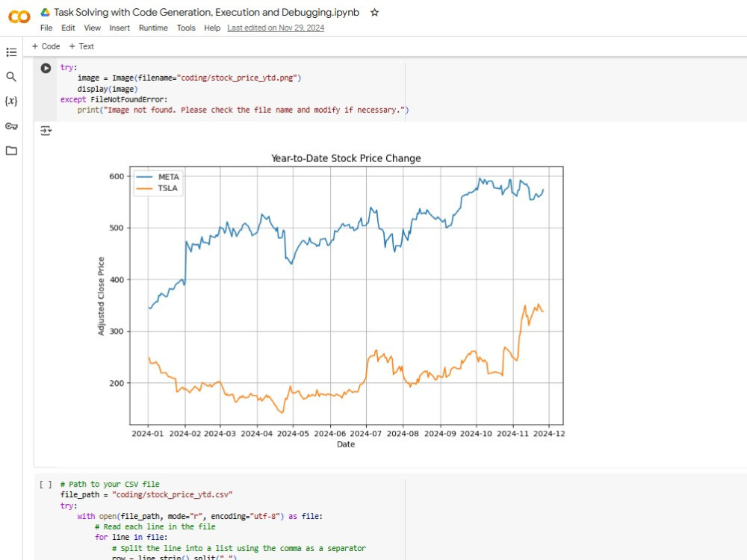Click the stock price chart output image
The image size is (747, 560).
pyautogui.click(x=330, y=302)
